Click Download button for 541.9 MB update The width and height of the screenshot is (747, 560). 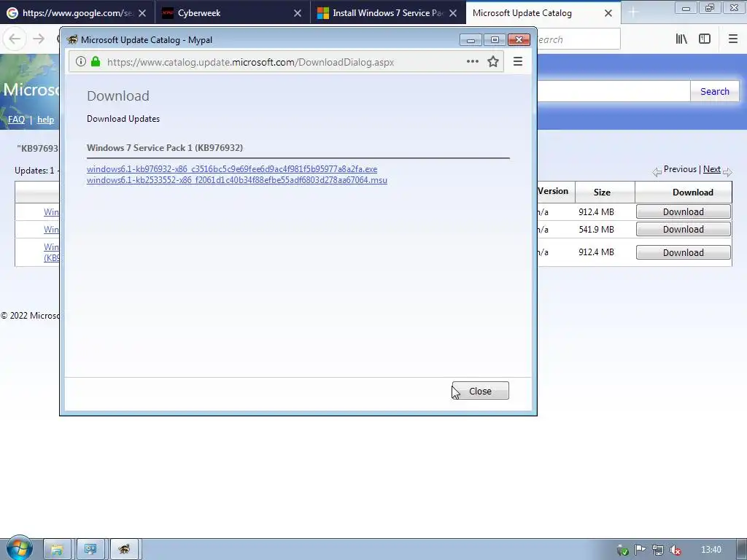tap(683, 230)
